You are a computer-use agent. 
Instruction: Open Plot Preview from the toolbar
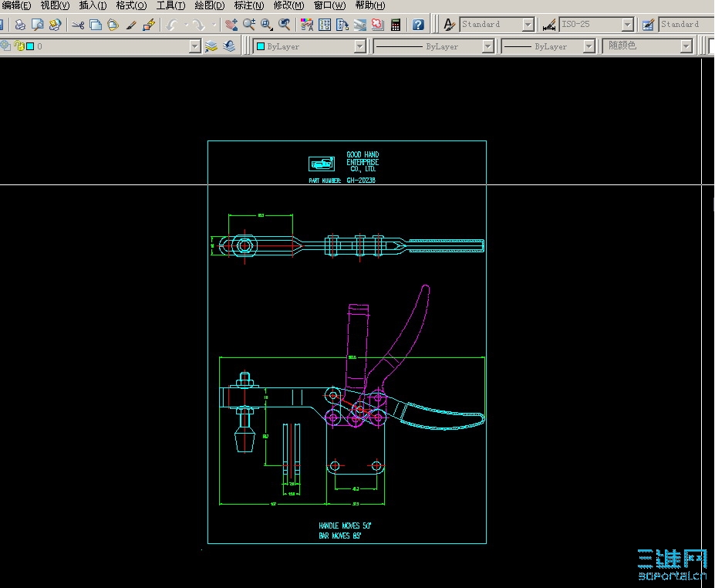37,25
